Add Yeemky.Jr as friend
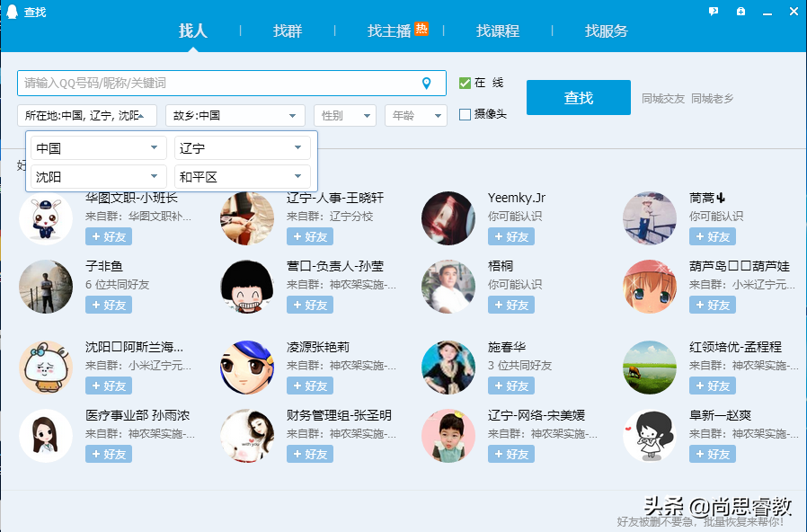Viewport: 807px width, 532px height. [511, 236]
